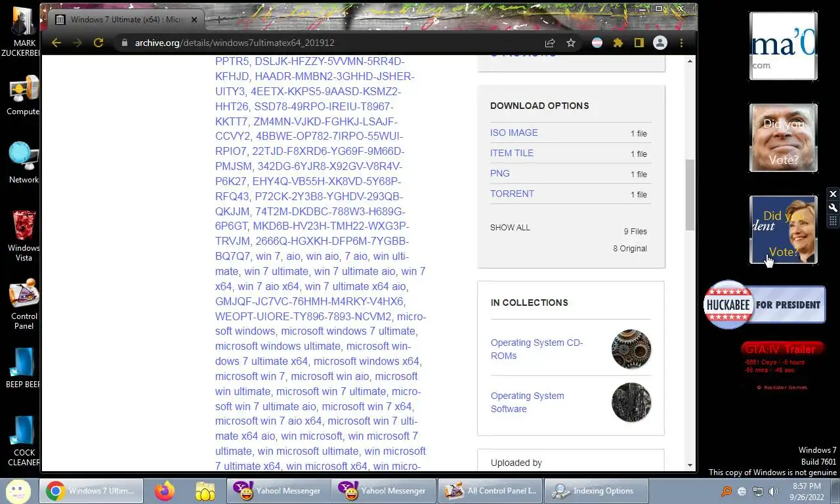This screenshot has height=504, width=840.
Task: Open the Chrome side panel icon
Action: coord(639,43)
